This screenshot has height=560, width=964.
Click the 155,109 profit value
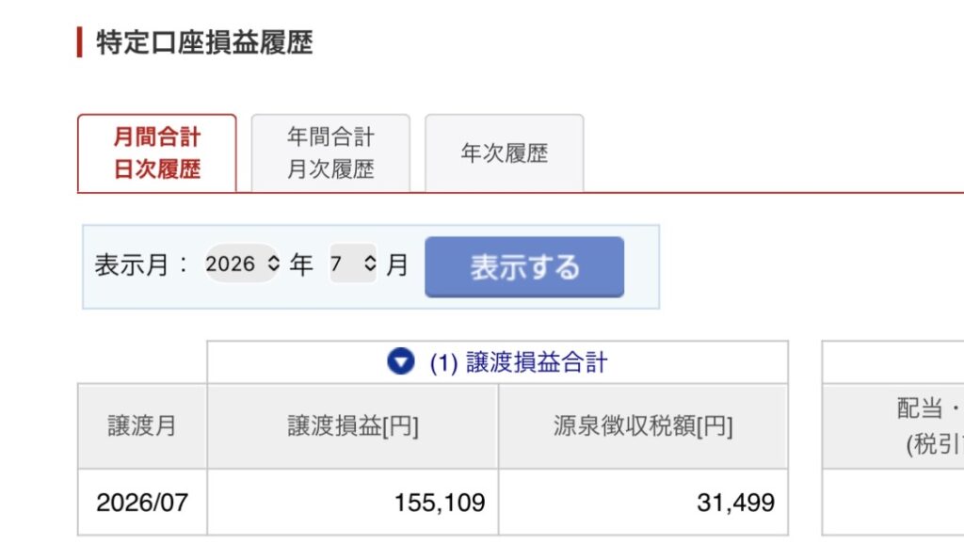coord(440,503)
